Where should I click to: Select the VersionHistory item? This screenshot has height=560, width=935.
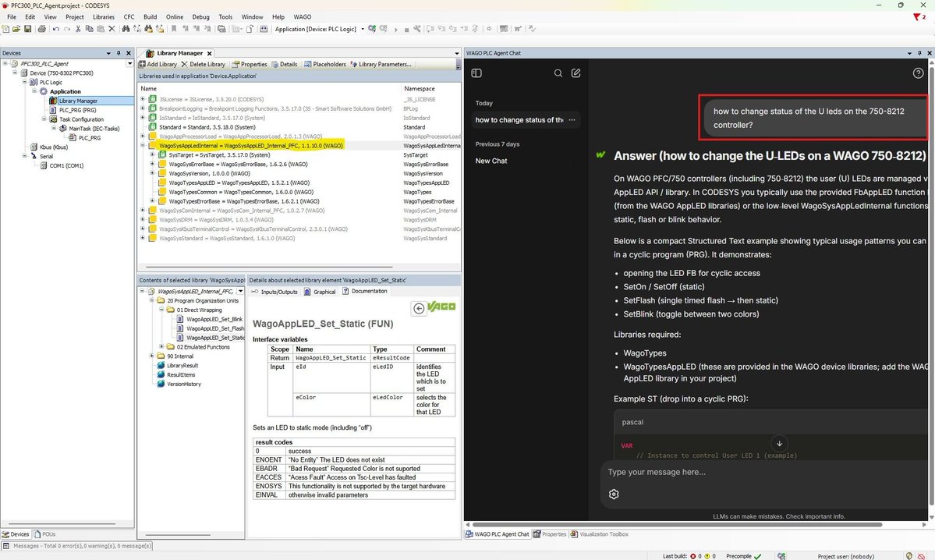184,384
